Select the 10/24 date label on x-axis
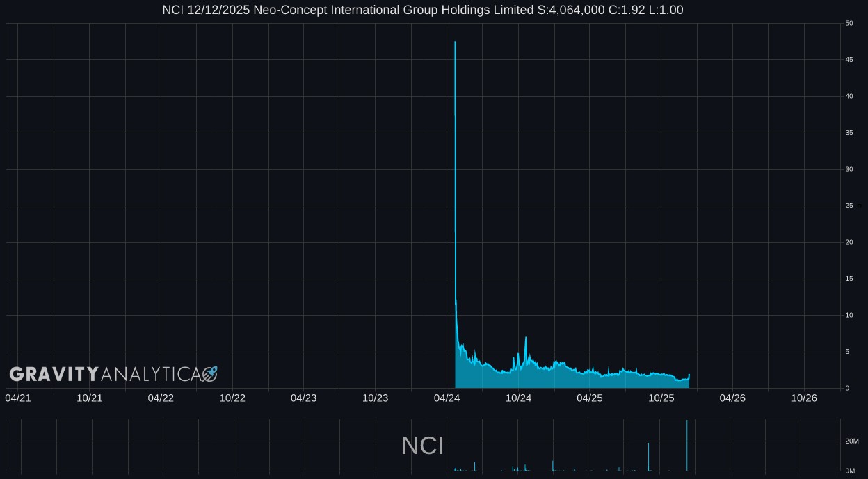The width and height of the screenshot is (868, 479). click(x=518, y=398)
